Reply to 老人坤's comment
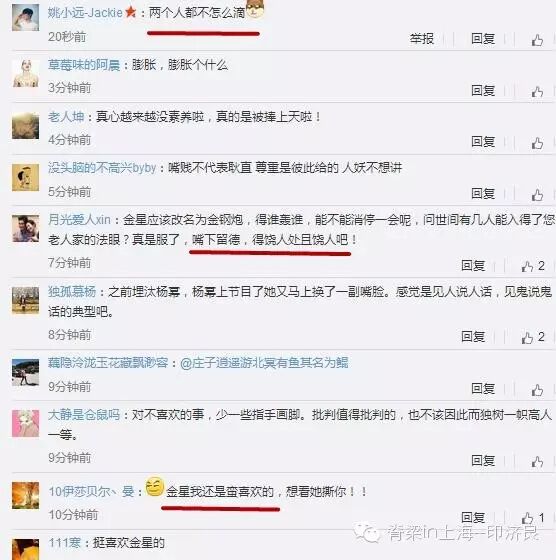 483,142
